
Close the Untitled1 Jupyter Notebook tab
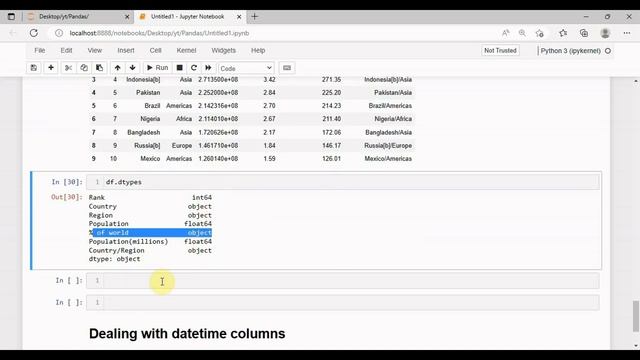click(239, 17)
